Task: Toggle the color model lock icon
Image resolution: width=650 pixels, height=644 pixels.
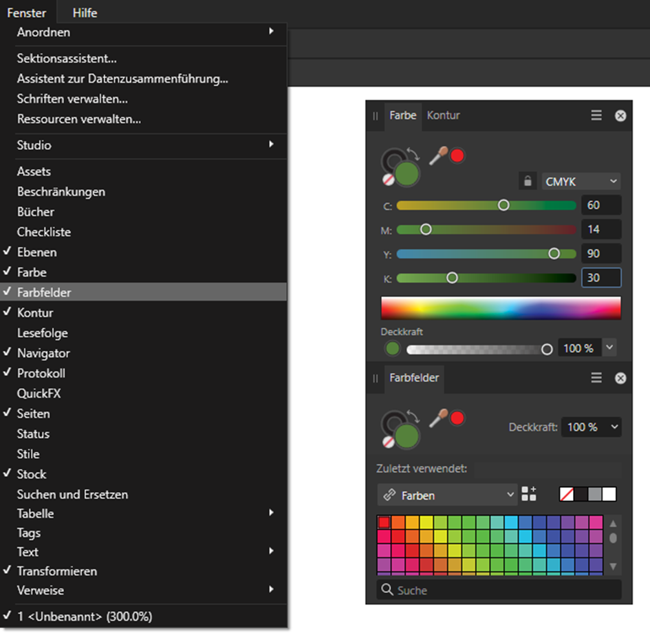Action: [x=528, y=181]
